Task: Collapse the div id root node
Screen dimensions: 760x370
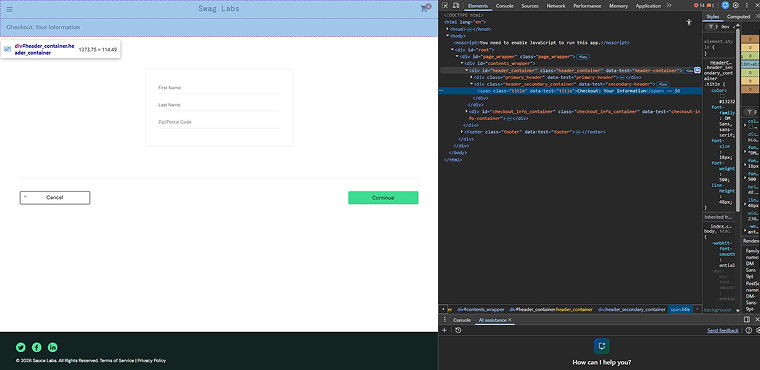Action: pyautogui.click(x=453, y=49)
